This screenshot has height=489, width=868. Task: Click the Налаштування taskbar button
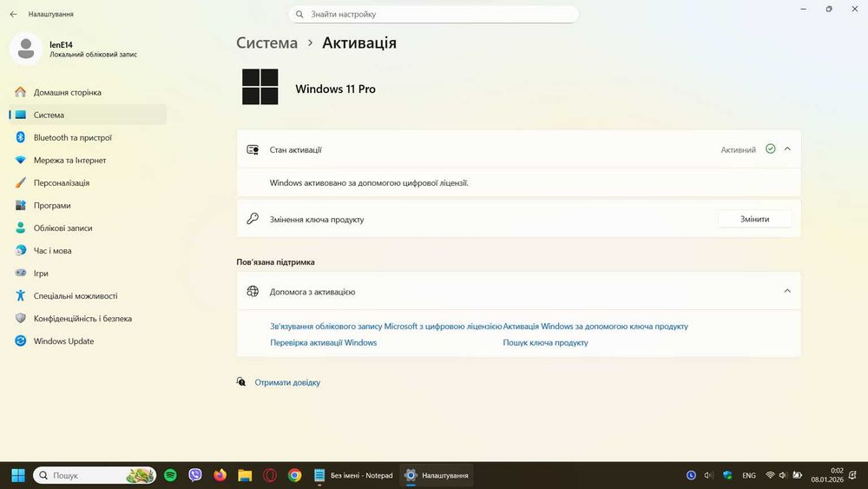[x=437, y=475]
